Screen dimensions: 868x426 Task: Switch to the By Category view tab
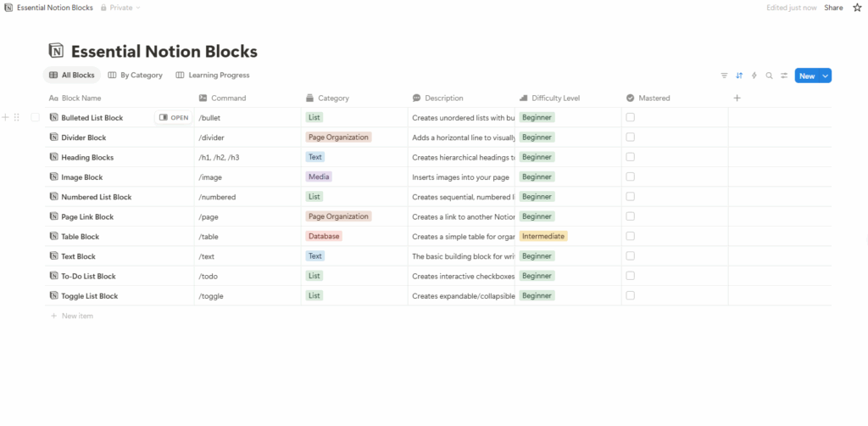coord(135,76)
